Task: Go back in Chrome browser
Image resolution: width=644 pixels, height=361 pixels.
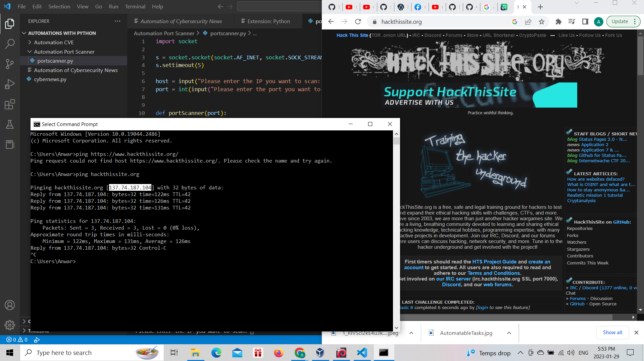Action: point(331,22)
